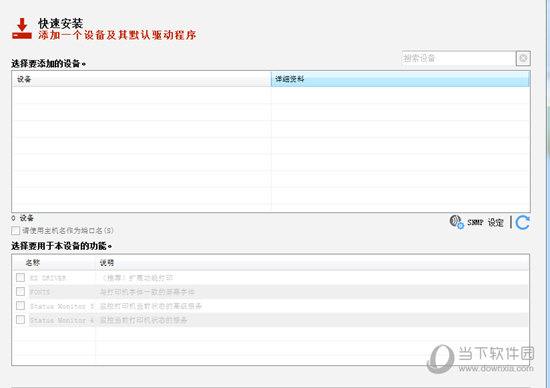Select the Status Monitor 5 row text
The image size is (550, 388).
62,306
